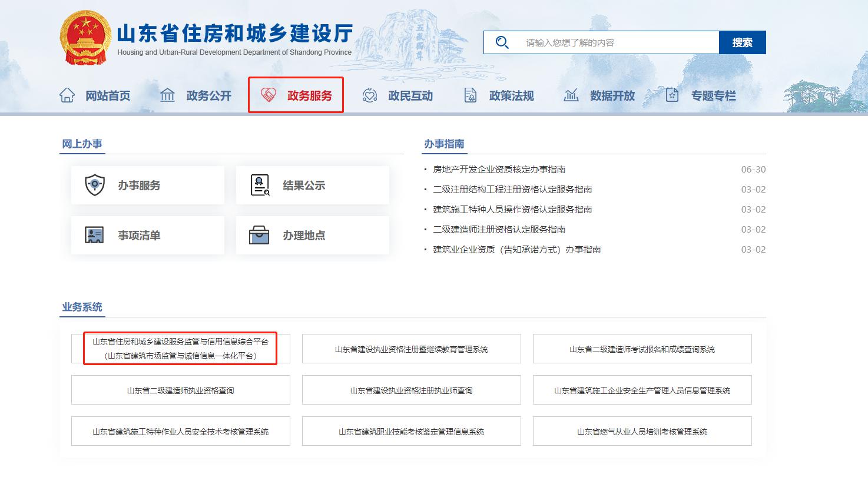This screenshot has height=487, width=868.
Task: Open 山东省住房和城乡建设服务监管与信用信息综合平台
Action: point(180,349)
